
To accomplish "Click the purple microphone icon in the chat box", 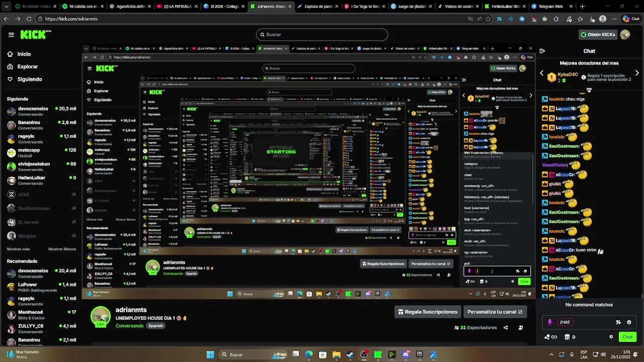I will (549, 322).
